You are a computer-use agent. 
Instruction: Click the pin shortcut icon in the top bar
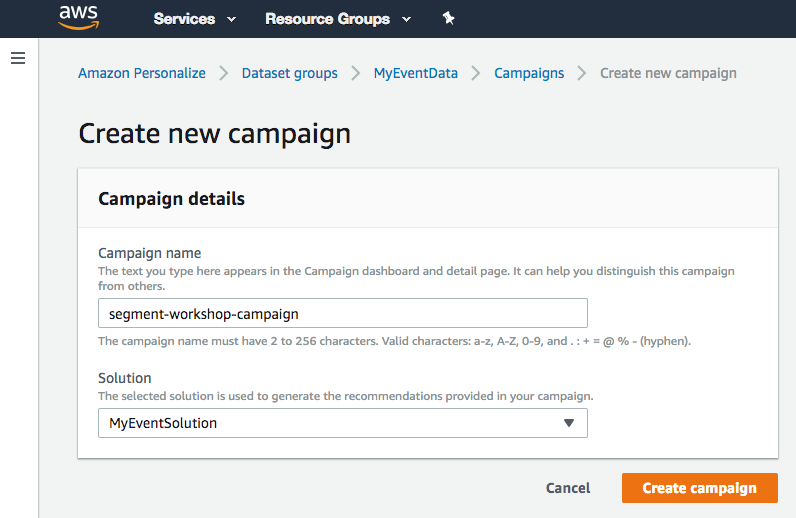[x=448, y=19]
